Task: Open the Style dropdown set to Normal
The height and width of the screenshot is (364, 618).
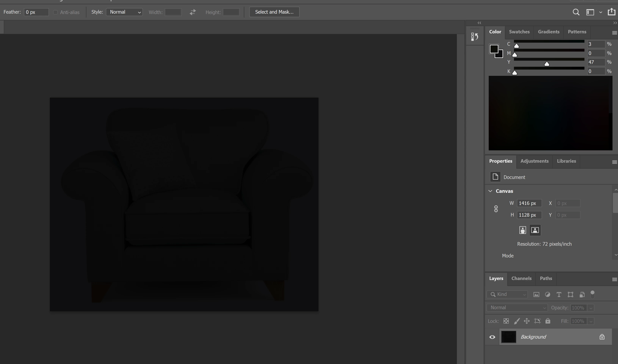Action: (x=124, y=12)
